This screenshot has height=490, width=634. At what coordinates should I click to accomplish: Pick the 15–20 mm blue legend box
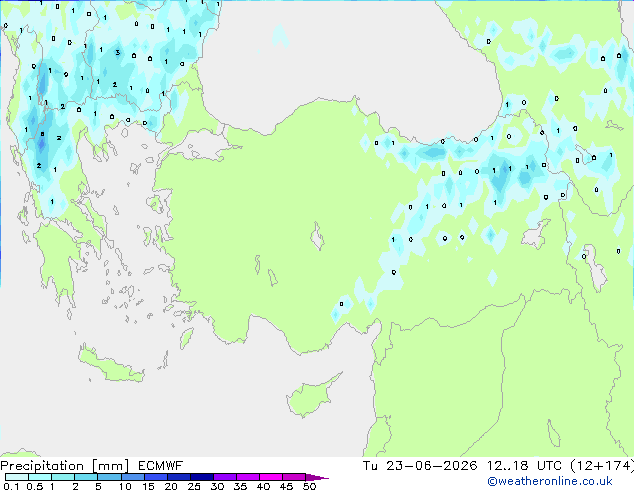(x=155, y=477)
